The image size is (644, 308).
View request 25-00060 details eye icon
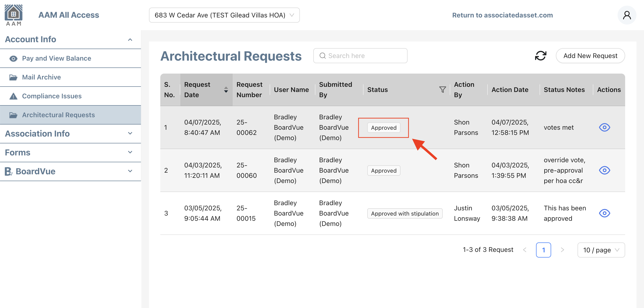604,170
